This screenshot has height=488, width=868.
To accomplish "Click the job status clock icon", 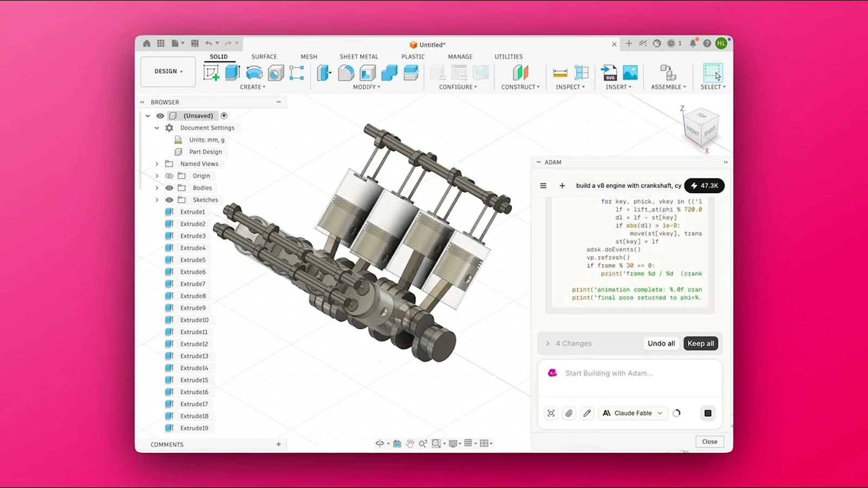I will [x=671, y=43].
